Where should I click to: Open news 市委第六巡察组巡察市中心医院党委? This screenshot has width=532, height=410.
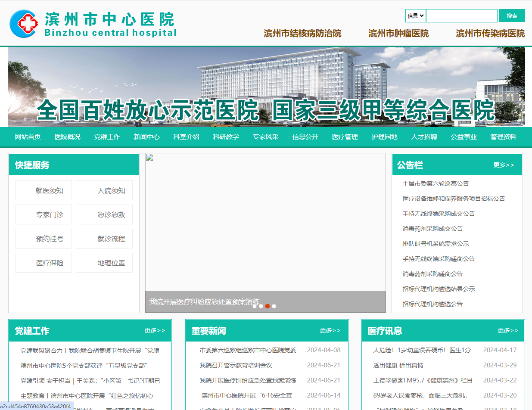pyautogui.click(x=248, y=350)
